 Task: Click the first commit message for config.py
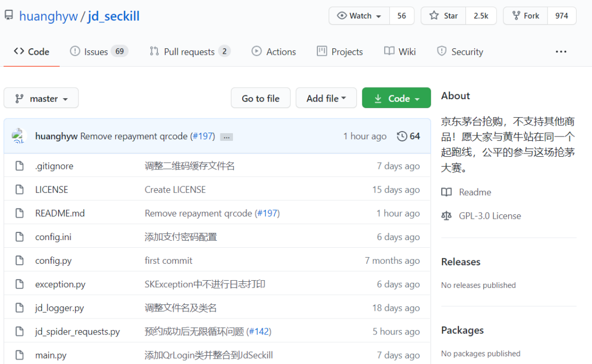point(168,260)
